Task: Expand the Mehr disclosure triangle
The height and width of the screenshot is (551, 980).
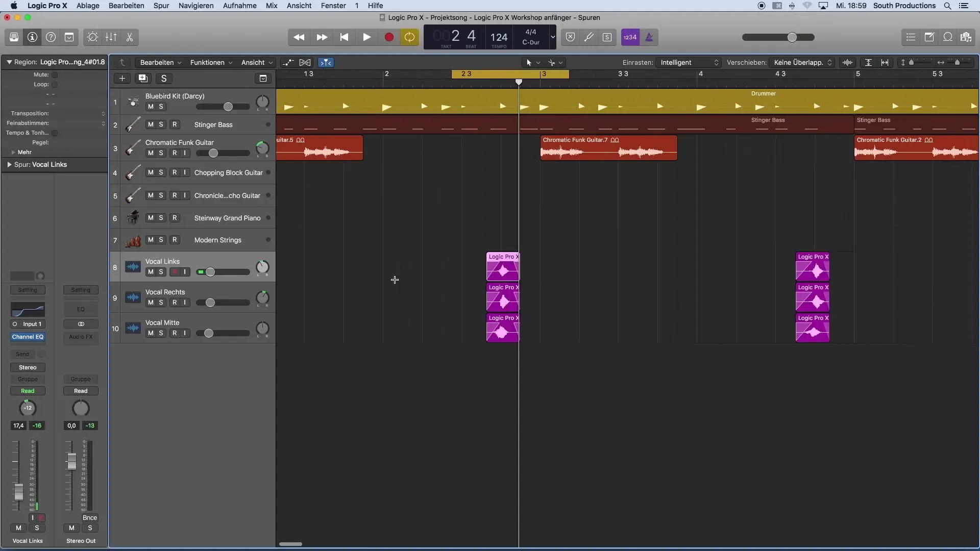Action: click(13, 153)
